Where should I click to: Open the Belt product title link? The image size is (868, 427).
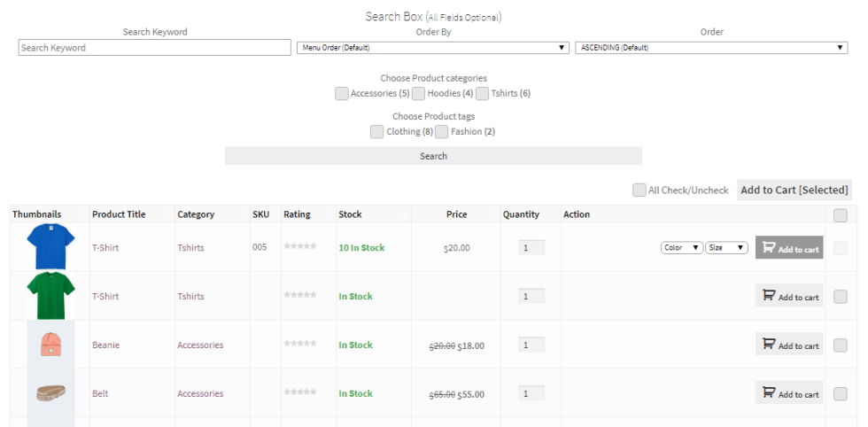click(100, 393)
